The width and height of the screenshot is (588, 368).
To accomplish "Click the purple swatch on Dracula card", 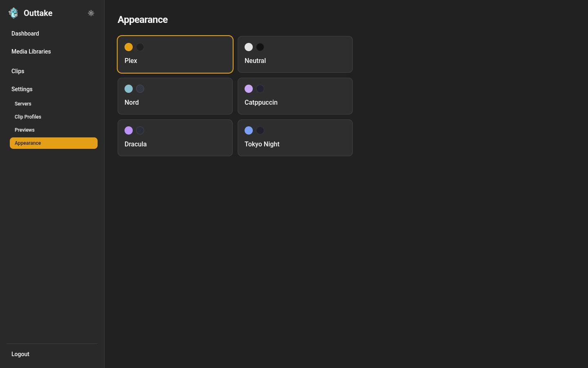I will [x=129, y=130].
